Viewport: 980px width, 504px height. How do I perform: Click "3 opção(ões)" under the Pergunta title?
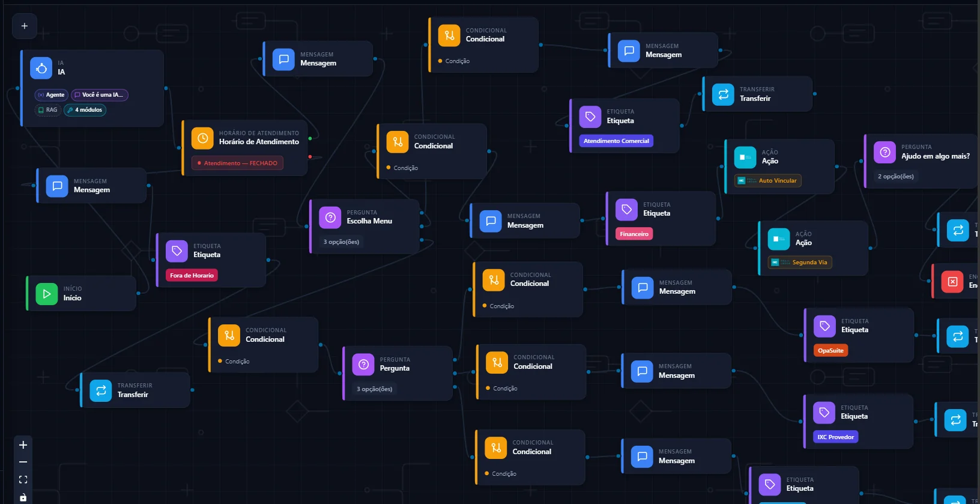click(x=374, y=389)
